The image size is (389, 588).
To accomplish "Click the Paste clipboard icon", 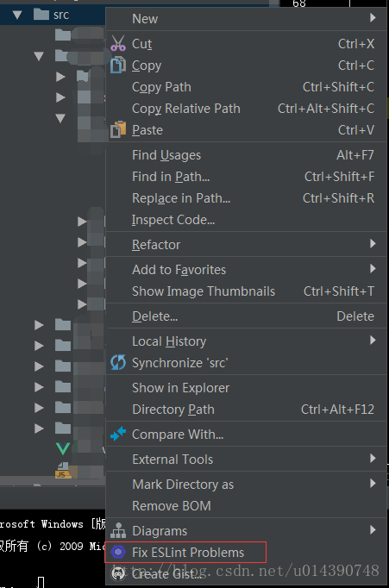I will (x=118, y=129).
